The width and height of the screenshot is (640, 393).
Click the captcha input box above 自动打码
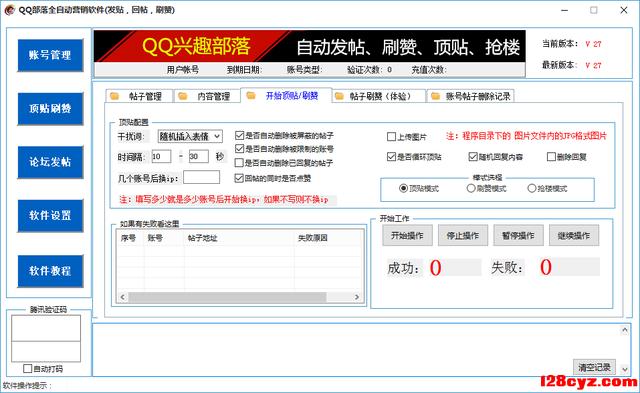point(46,352)
